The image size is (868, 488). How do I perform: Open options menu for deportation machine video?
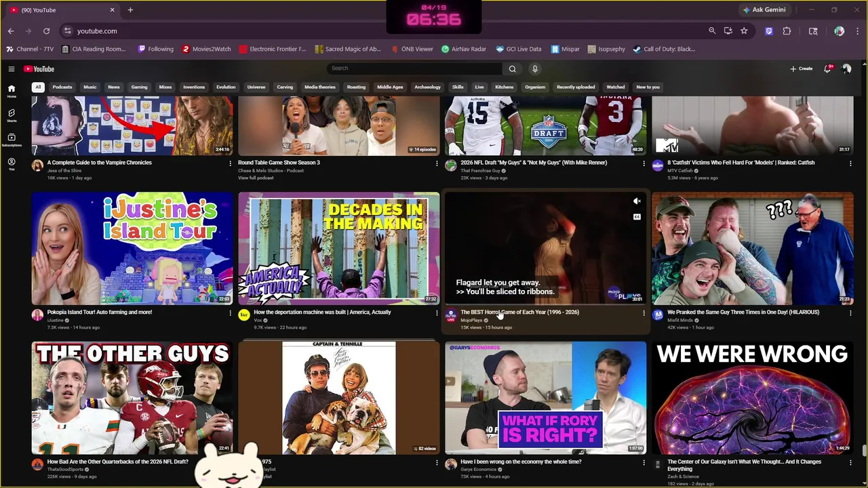tap(437, 313)
